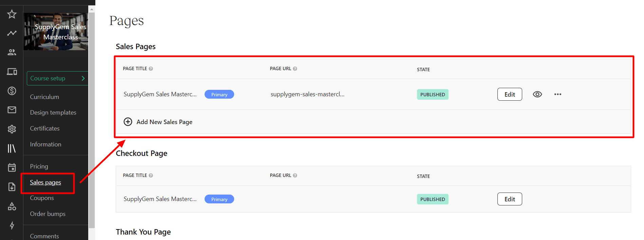This screenshot has width=644, height=240.
Task: Click the Primary badge on the sales page row
Action: (219, 94)
